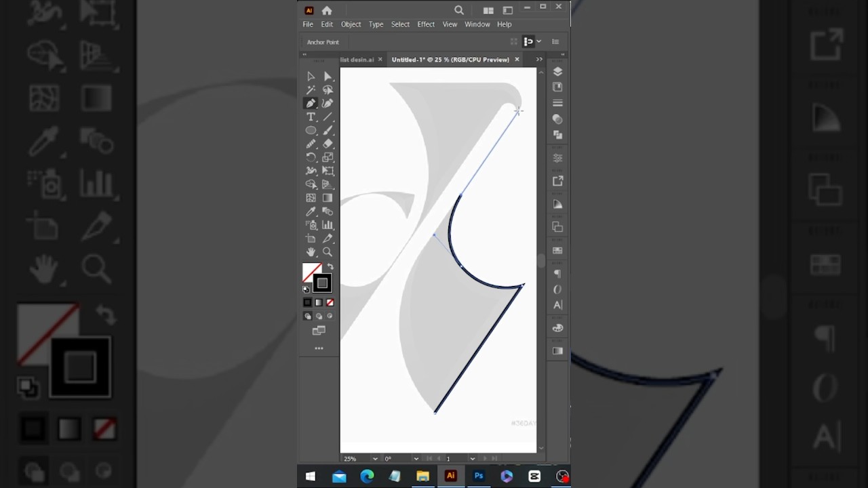
Task: Reset to default fill and stroke
Action: [306, 289]
